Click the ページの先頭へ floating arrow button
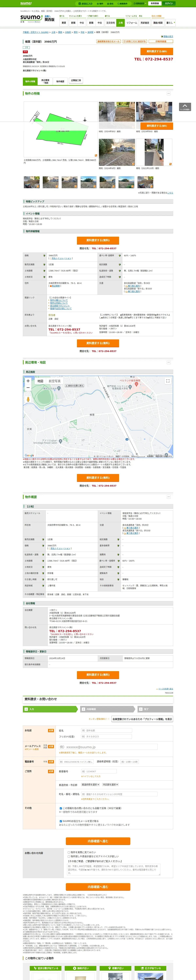The width and height of the screenshot is (196, 980). coord(185,107)
